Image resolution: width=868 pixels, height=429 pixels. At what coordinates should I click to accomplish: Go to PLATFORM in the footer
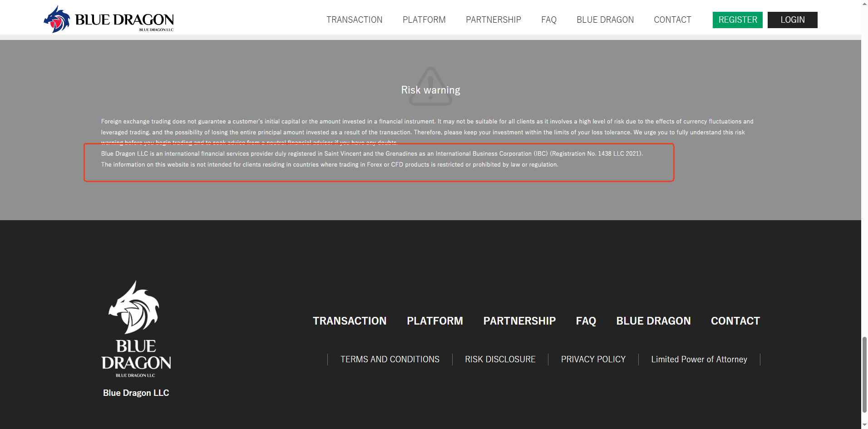(435, 321)
